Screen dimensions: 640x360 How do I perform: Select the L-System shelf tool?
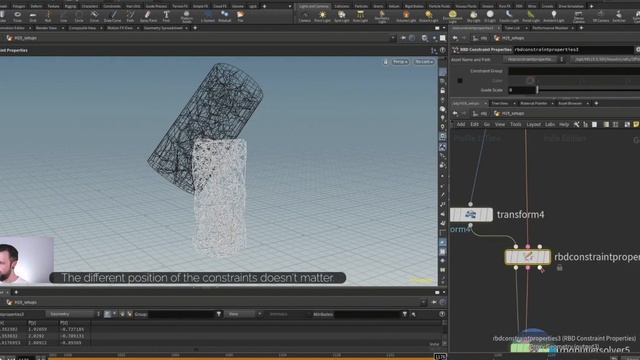point(207,16)
